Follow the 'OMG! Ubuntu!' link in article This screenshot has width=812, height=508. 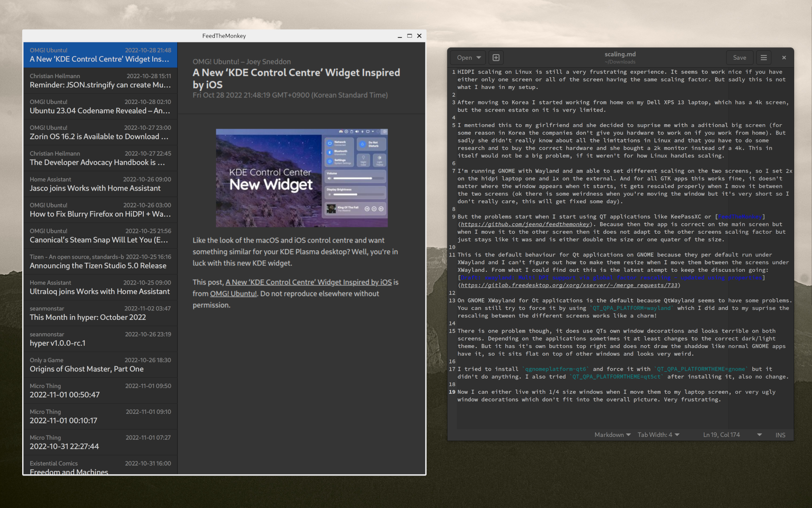(233, 294)
